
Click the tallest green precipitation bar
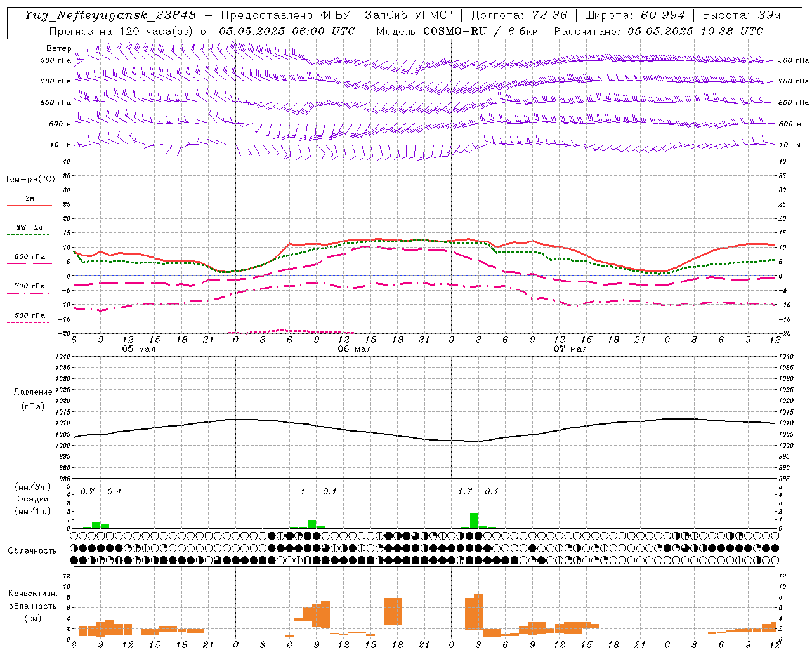pyautogui.click(x=474, y=520)
